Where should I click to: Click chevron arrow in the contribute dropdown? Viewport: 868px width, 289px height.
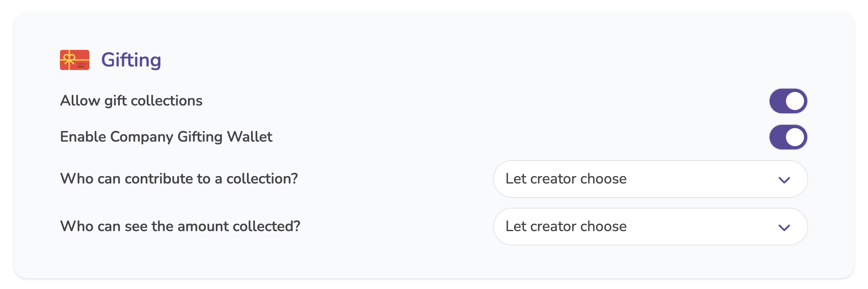tap(784, 180)
